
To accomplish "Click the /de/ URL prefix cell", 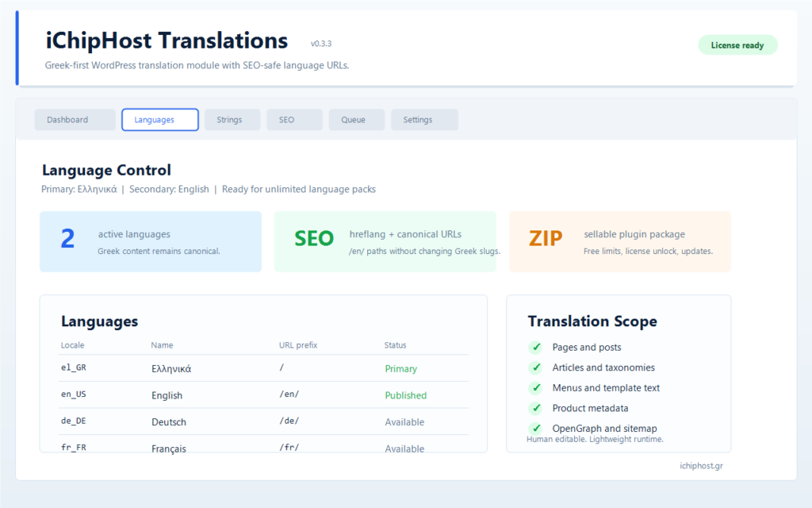I will click(289, 421).
